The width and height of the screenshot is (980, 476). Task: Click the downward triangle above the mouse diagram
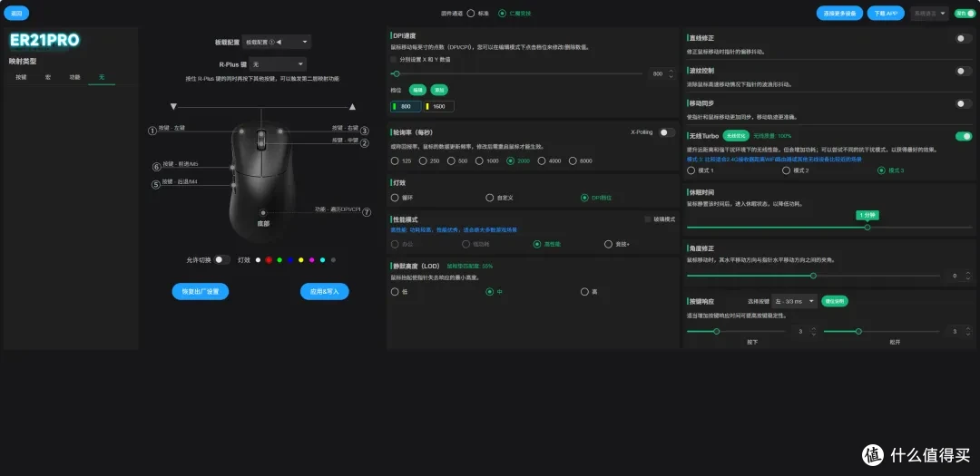click(x=173, y=107)
